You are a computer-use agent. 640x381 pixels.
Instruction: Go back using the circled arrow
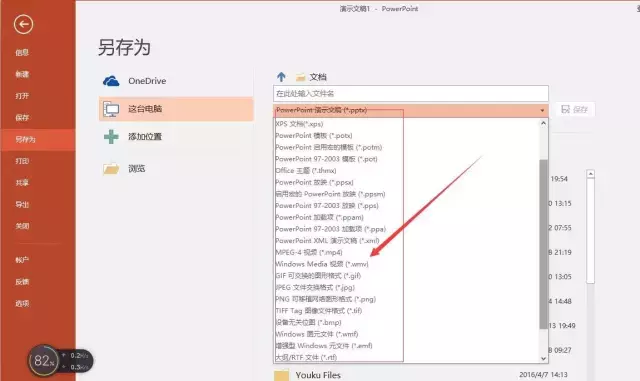pos(23,24)
